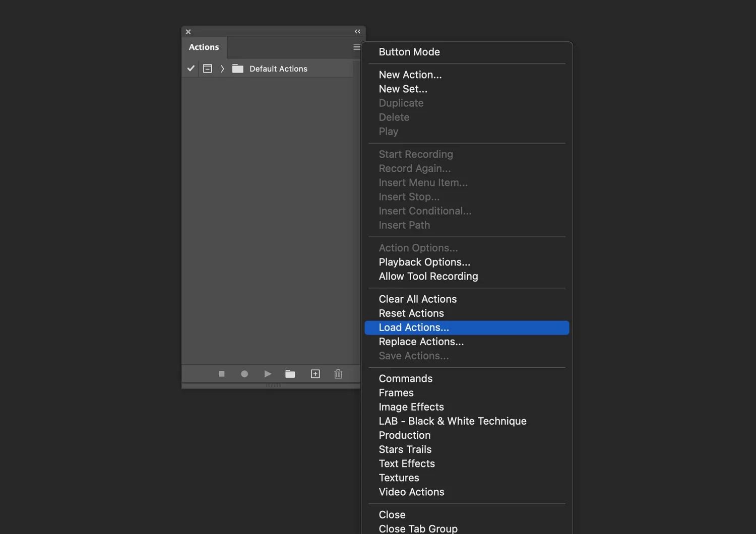756x534 pixels.
Task: Click Record Again... in the menu
Action: point(467,168)
